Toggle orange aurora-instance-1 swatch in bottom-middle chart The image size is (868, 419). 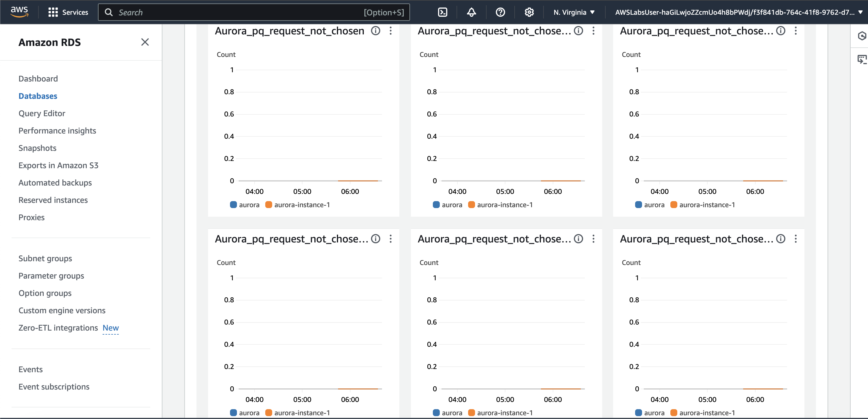click(471, 413)
